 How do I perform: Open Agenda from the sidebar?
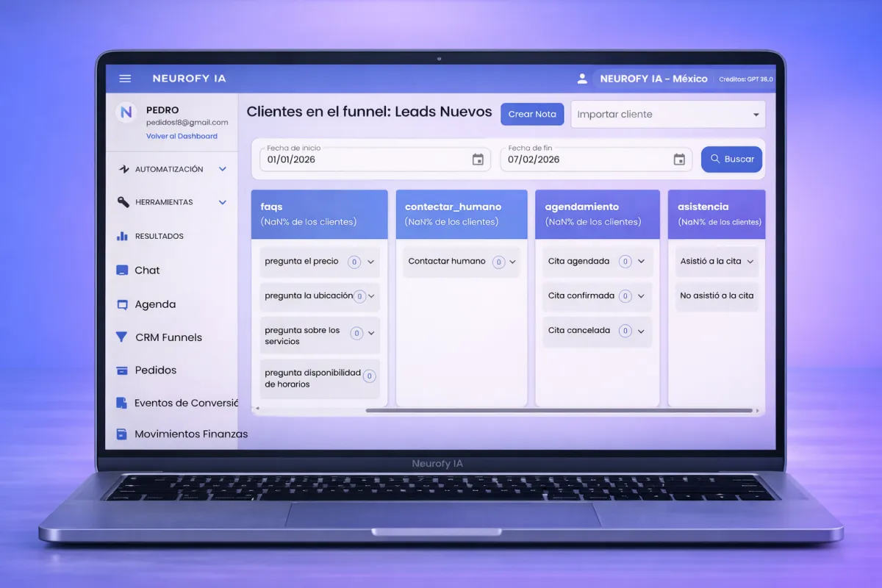pyautogui.click(x=155, y=304)
